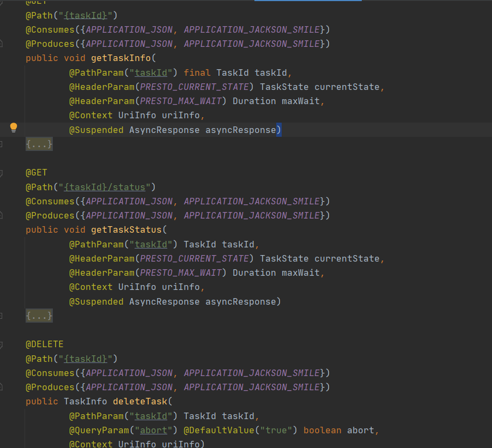Click the 'boolean' keyword
Viewport: 492px width, 448px height.
tap(322, 431)
